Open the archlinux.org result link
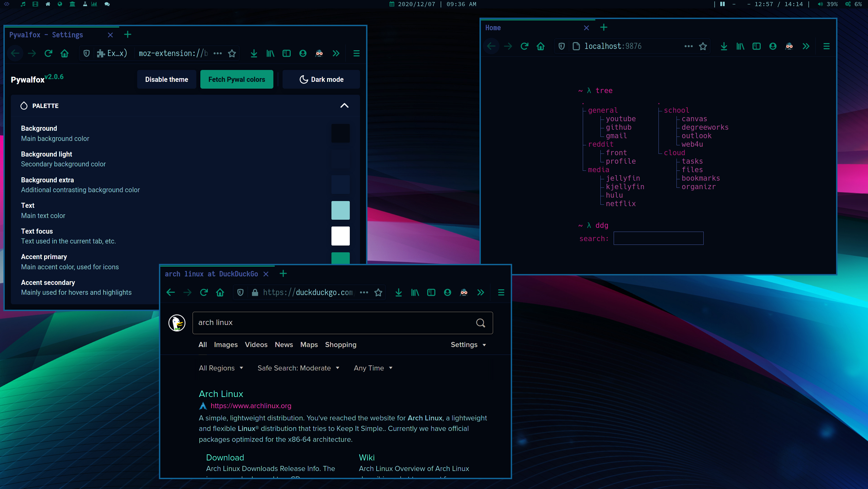 point(251,406)
